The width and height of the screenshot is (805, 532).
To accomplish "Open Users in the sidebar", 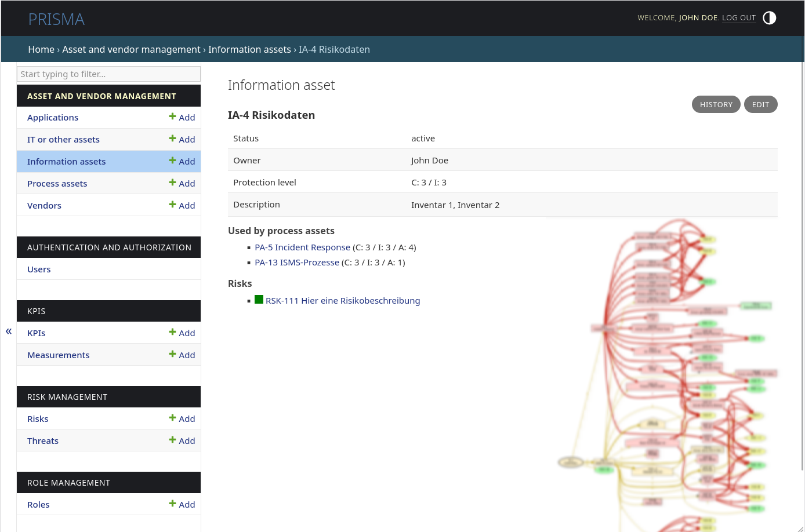I will click(x=39, y=269).
